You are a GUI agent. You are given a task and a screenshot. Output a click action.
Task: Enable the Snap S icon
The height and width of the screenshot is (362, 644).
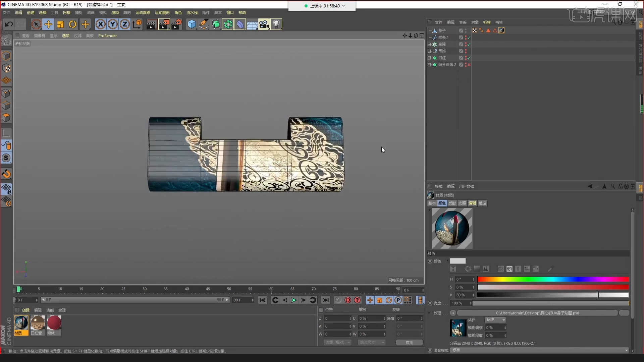coord(6,158)
